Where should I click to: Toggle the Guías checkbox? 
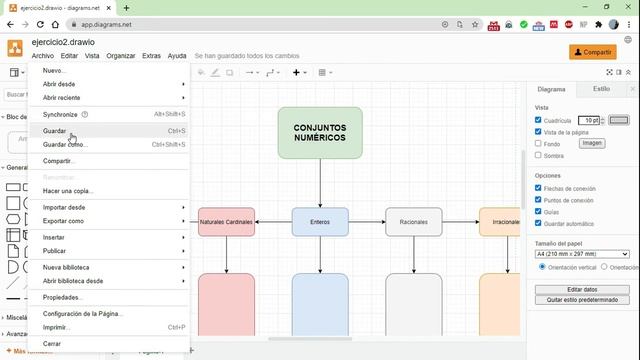(x=538, y=211)
